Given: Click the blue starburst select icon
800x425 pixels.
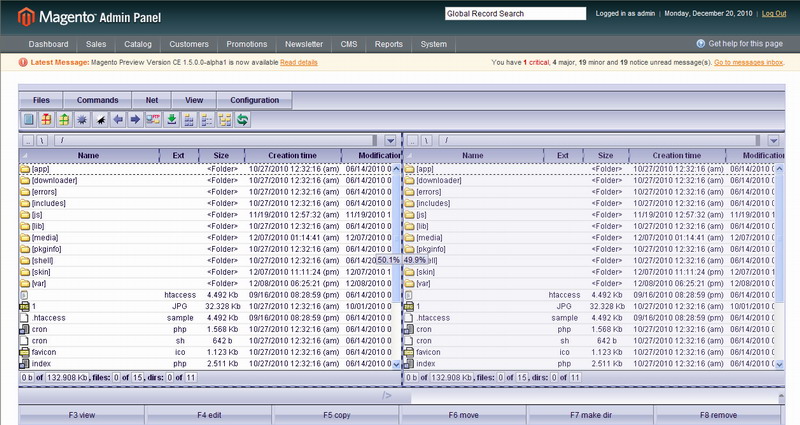Looking at the screenshot, I should tap(82, 120).
